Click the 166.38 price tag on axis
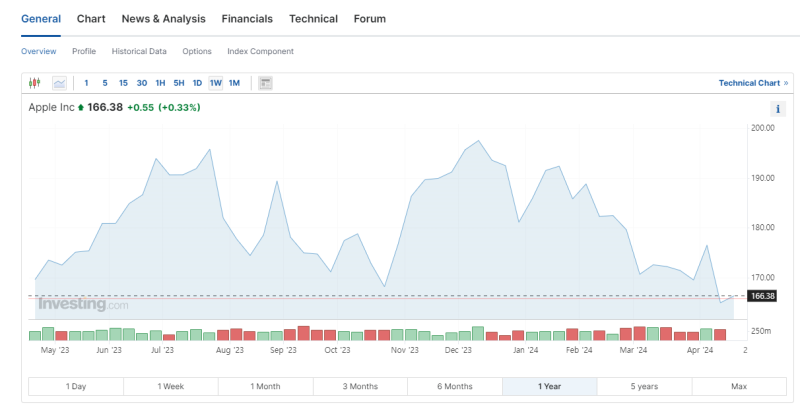This screenshot has width=800, height=407. (x=762, y=296)
